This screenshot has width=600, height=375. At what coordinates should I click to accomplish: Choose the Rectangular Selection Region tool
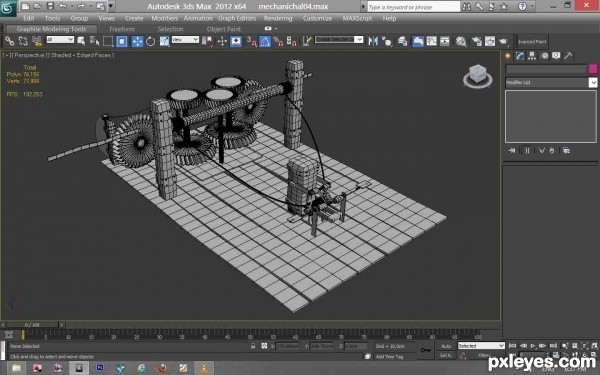click(108, 41)
